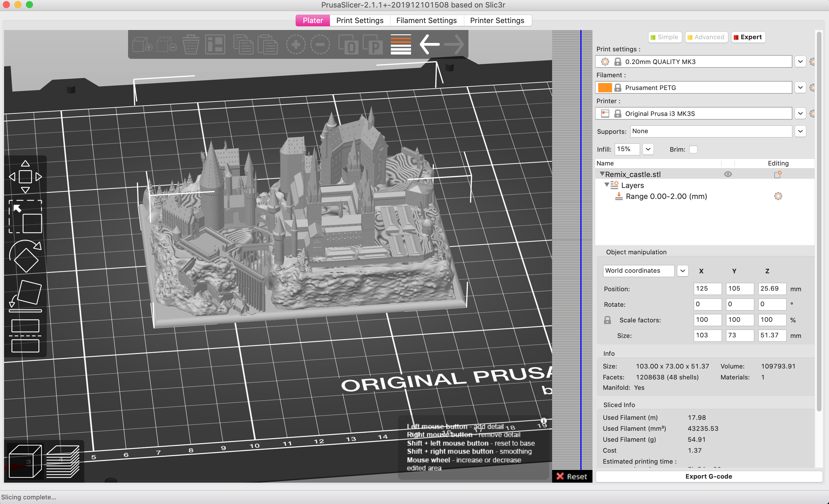Click the variable layer height profile bar

coord(572,250)
